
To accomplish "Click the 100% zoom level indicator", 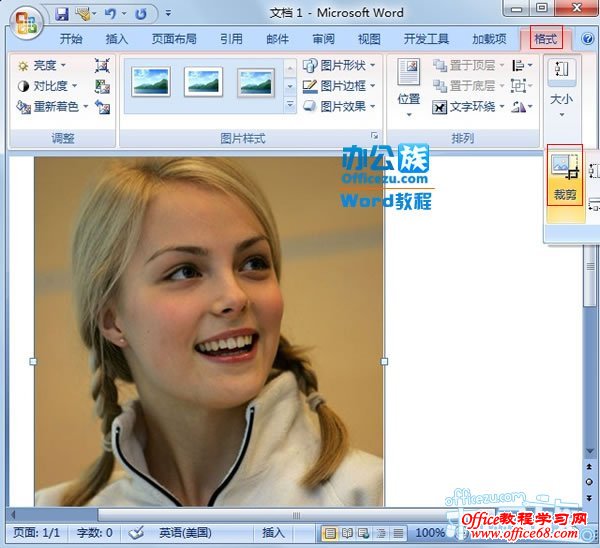I will tap(430, 533).
